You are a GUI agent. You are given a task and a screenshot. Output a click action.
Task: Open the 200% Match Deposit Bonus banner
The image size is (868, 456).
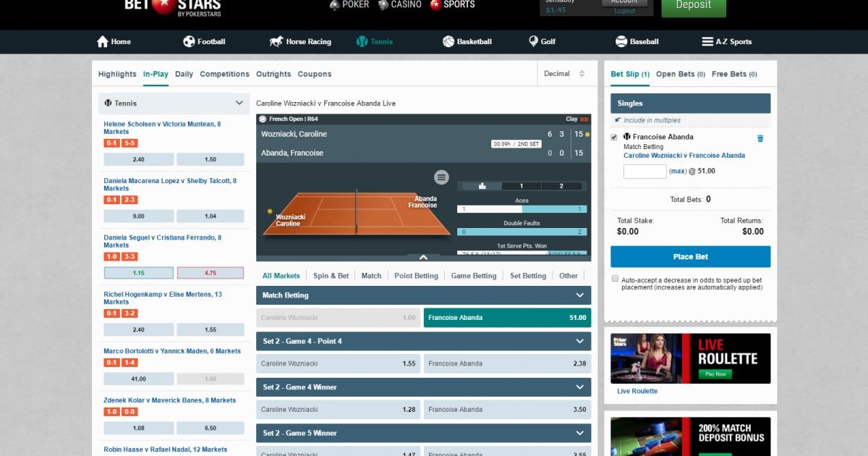coord(691,436)
